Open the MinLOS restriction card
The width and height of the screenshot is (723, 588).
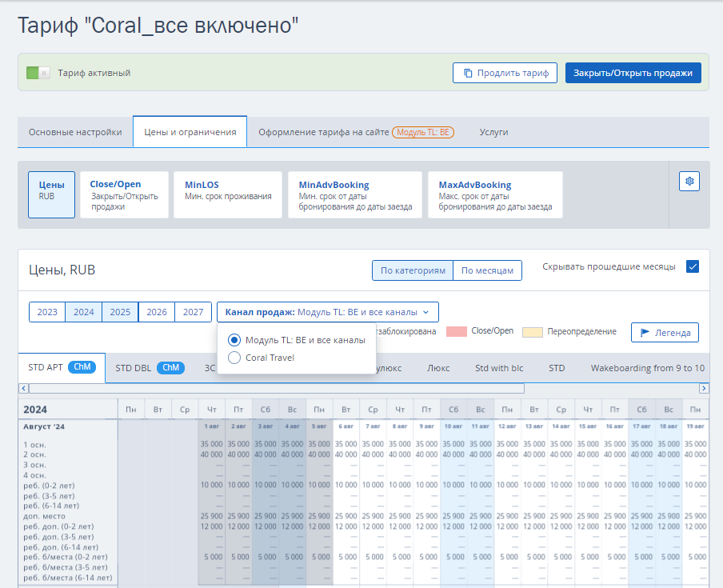click(x=227, y=194)
